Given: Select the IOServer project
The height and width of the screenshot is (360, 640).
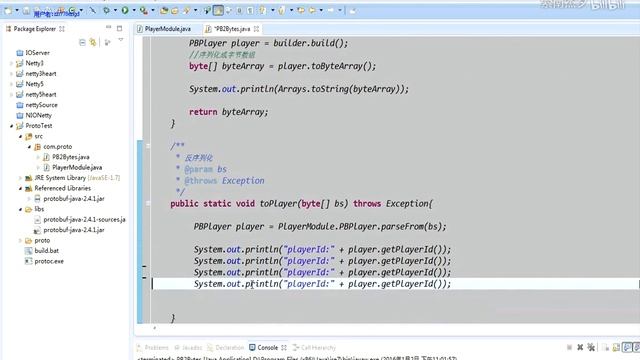Looking at the screenshot, I should (x=33, y=53).
